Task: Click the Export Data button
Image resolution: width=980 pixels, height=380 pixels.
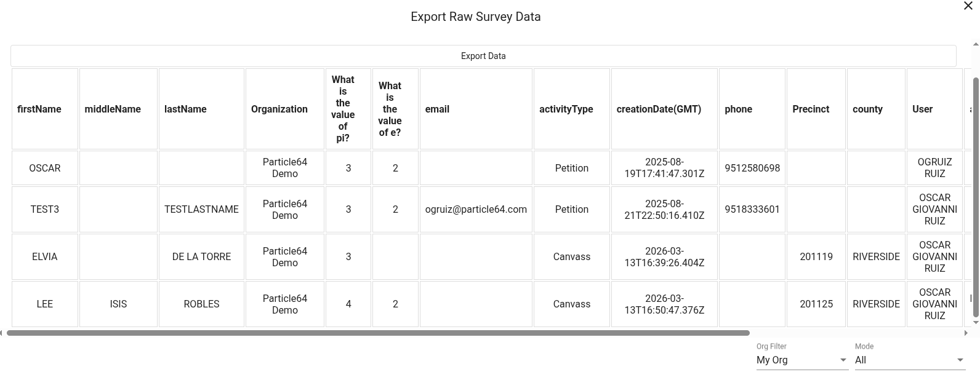Action: point(483,56)
